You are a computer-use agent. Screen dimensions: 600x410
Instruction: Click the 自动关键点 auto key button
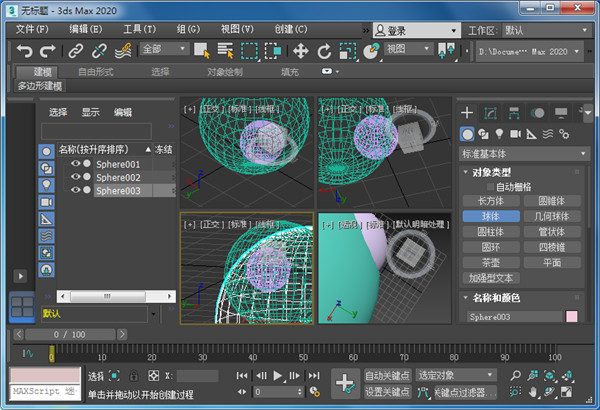[386, 375]
